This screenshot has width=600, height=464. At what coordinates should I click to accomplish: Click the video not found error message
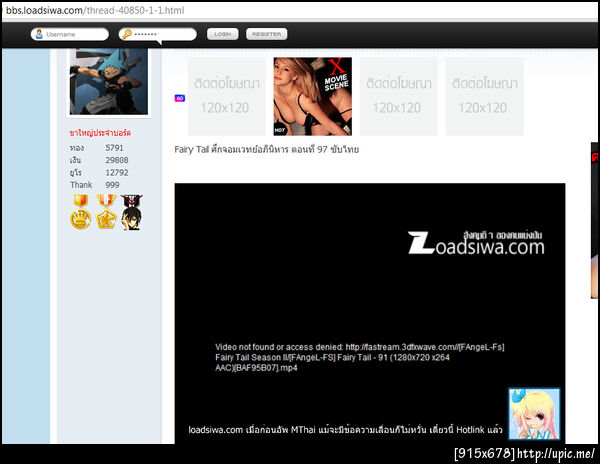pyautogui.click(x=360, y=357)
